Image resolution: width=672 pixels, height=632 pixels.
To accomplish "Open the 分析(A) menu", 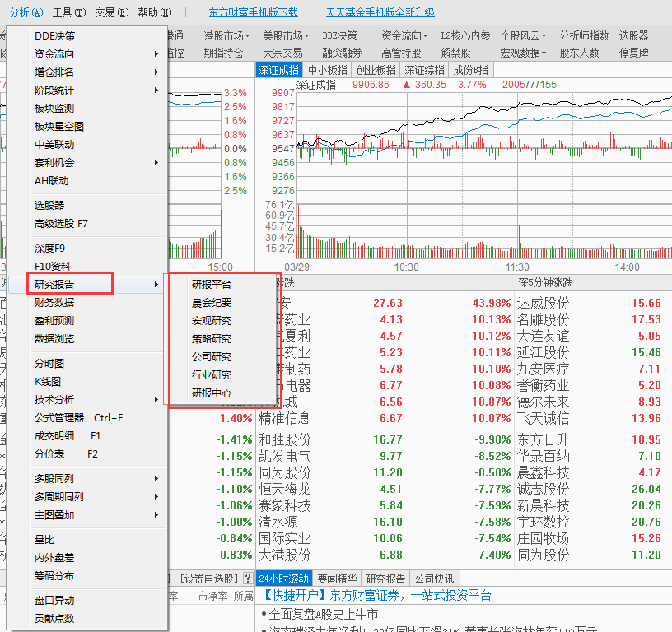I will [26, 12].
